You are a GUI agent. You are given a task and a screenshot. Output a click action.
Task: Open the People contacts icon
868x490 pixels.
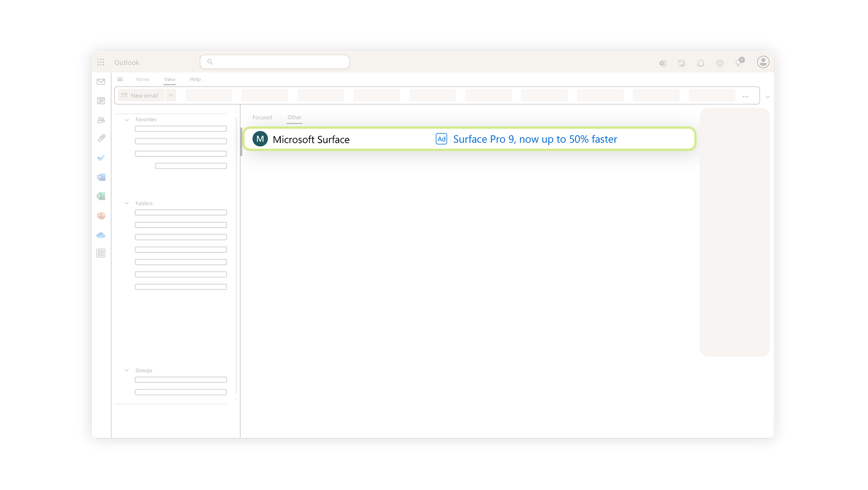tap(101, 120)
